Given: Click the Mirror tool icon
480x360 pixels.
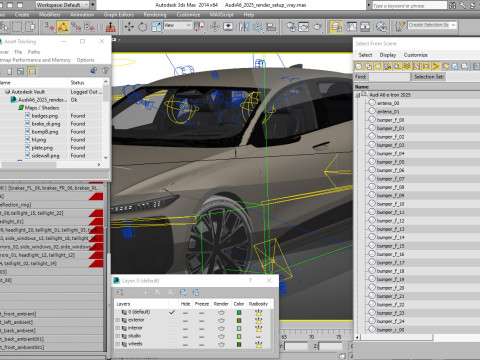Looking at the screenshot, I should coord(244,27).
